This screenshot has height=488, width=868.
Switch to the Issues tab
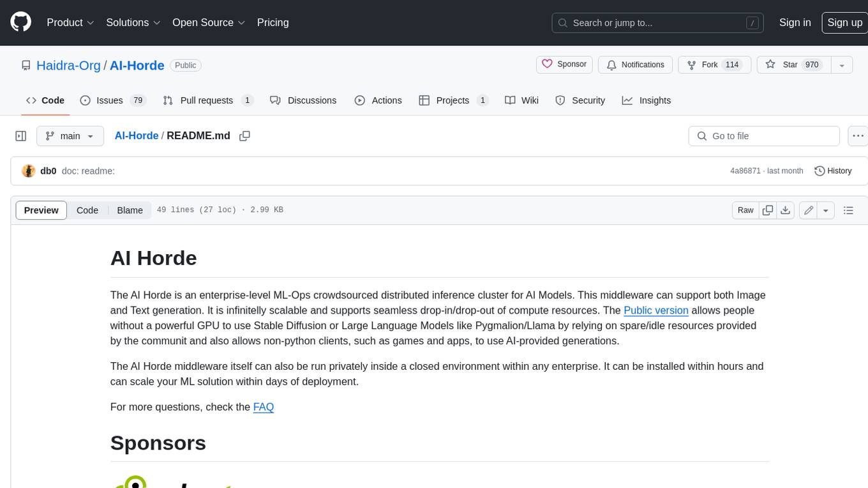(x=113, y=100)
